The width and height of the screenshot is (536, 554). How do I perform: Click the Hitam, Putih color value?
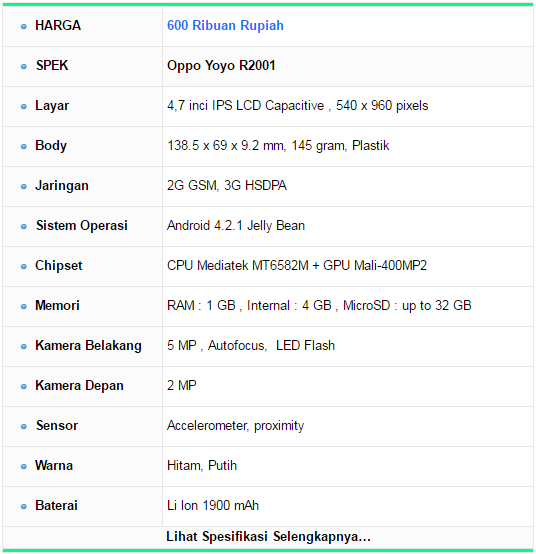coord(202,465)
